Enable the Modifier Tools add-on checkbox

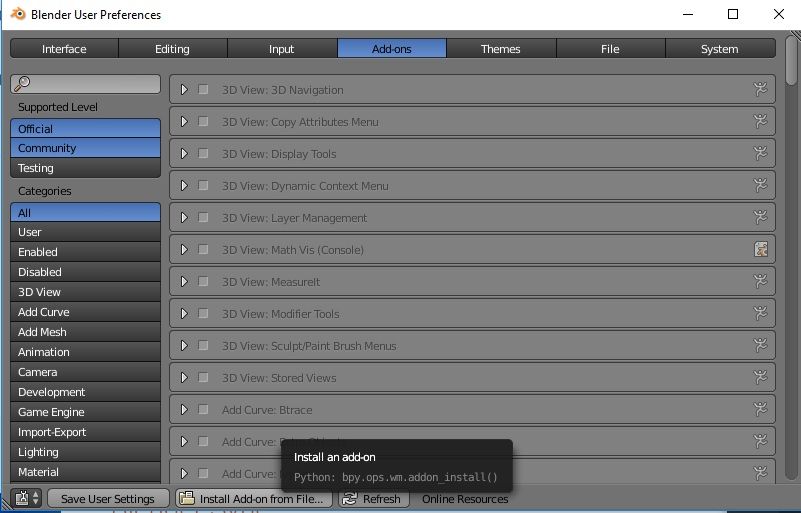coord(203,313)
